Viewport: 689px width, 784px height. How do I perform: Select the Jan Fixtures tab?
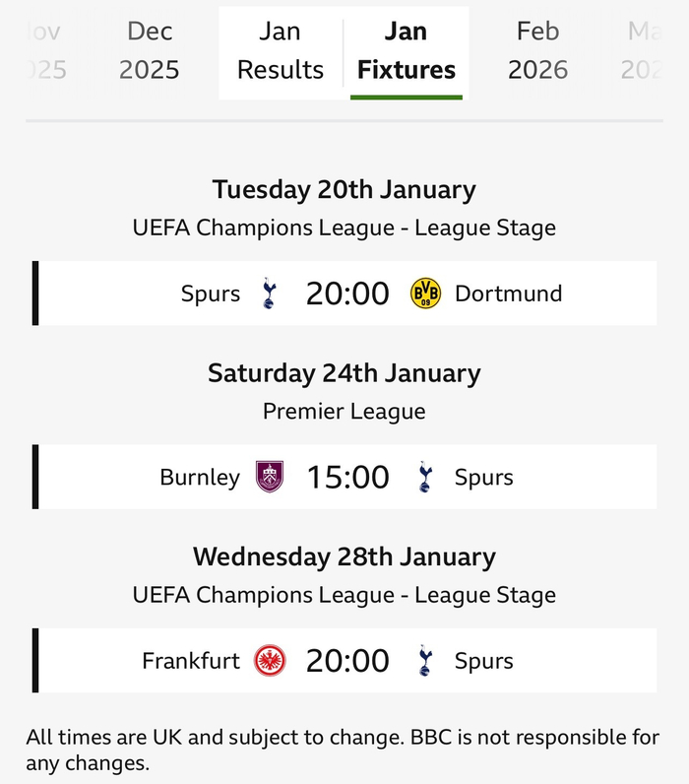coord(407,50)
